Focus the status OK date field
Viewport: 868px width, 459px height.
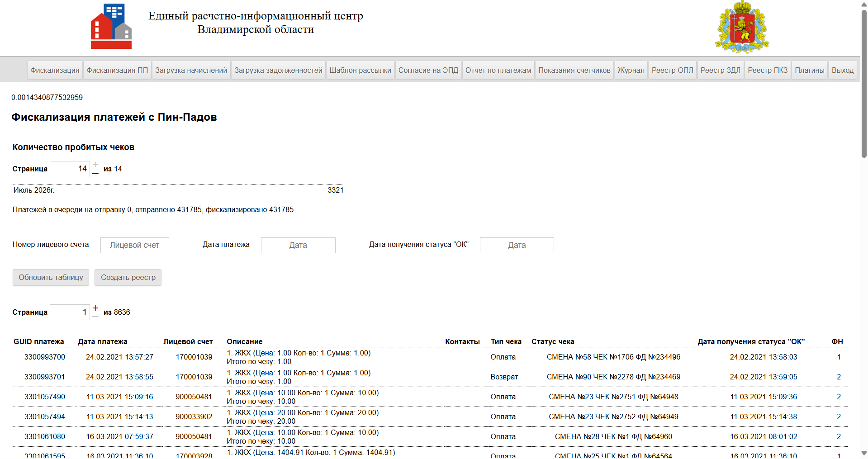coord(517,245)
